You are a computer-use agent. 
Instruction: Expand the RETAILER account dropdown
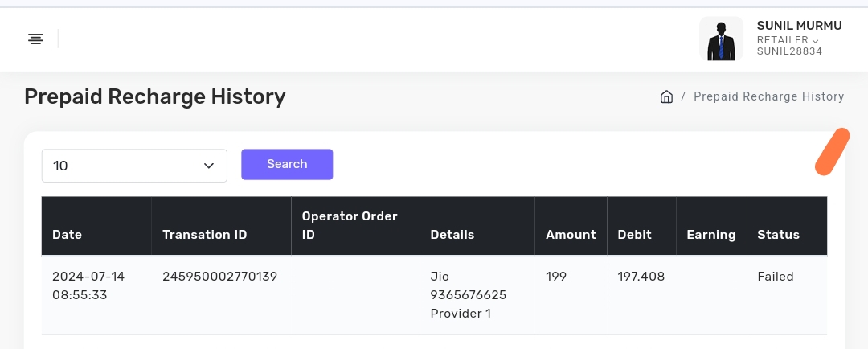[788, 40]
